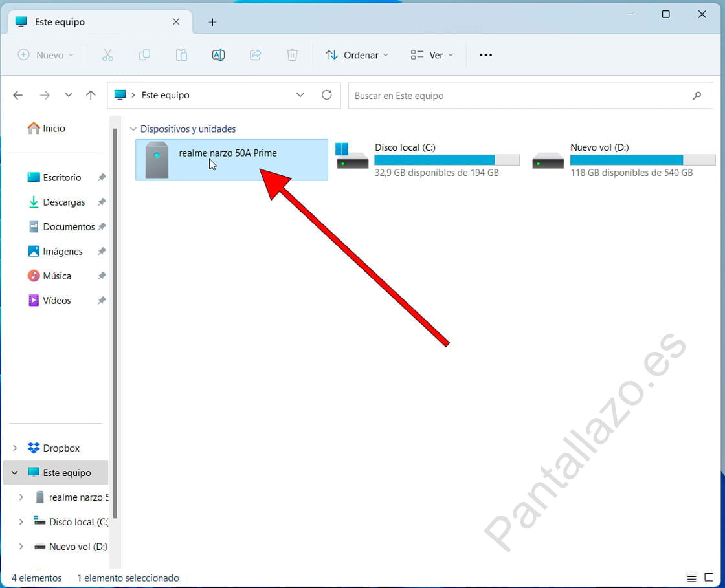Screen dimensions: 725x588
Task: Open the Ver view options menu
Action: point(432,55)
